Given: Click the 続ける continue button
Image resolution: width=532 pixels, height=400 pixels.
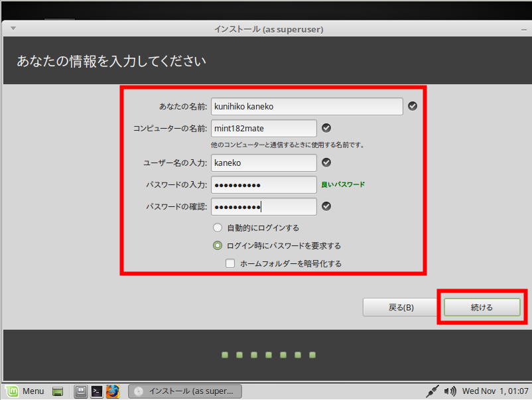Looking at the screenshot, I should point(482,307).
